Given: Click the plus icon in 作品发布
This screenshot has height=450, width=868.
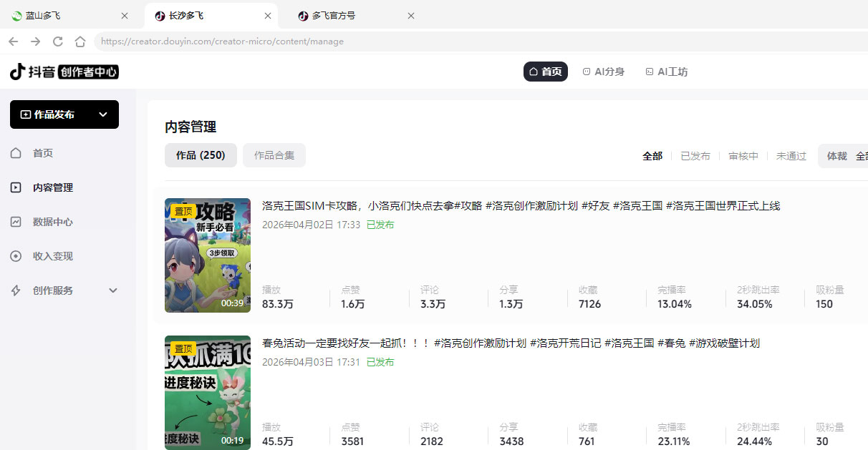Looking at the screenshot, I should tap(26, 114).
